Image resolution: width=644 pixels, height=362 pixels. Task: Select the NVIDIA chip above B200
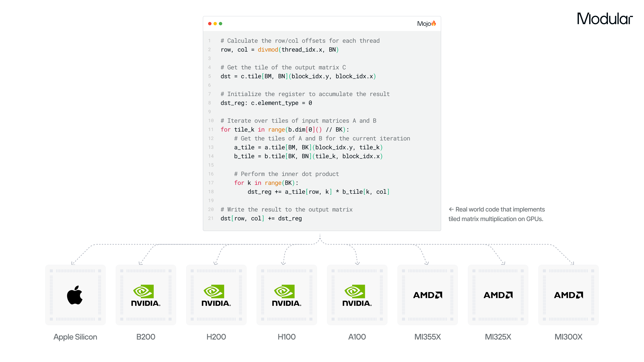tap(146, 295)
